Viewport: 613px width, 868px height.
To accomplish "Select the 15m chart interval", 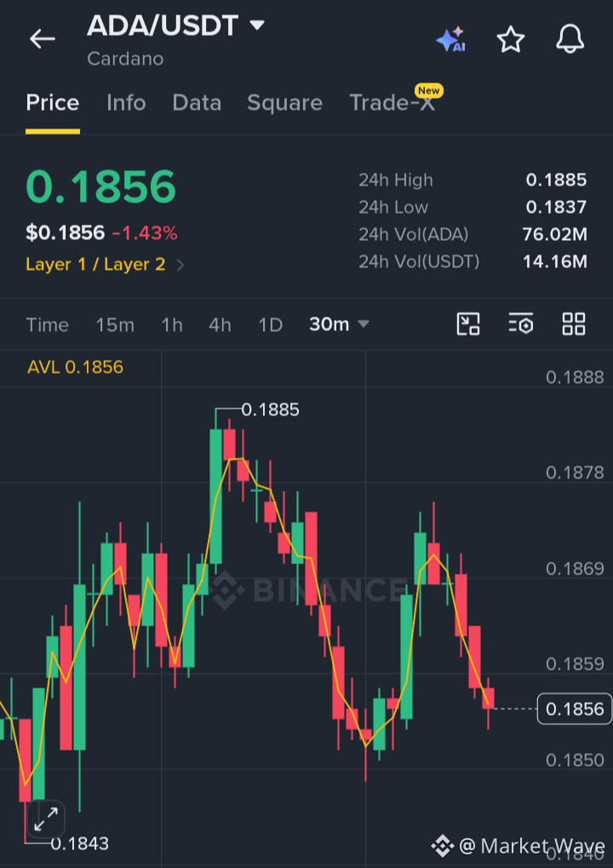I will click(115, 324).
